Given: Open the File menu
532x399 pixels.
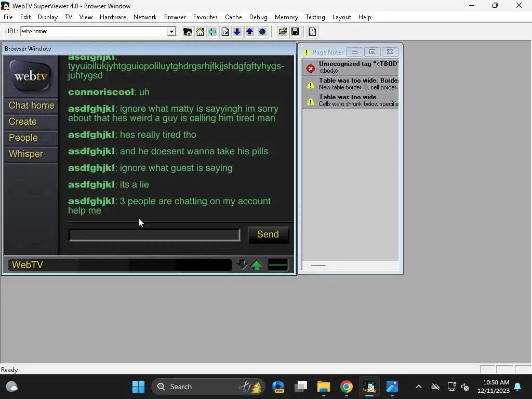Looking at the screenshot, I should [8, 17].
